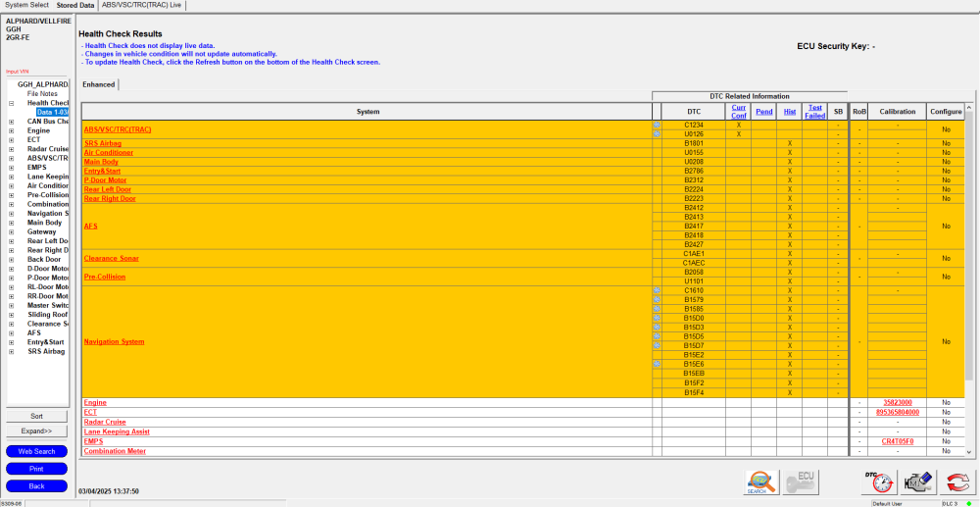This screenshot has width=980, height=507.
Task: Expand the Gateway node in the tree
Action: click(11, 232)
